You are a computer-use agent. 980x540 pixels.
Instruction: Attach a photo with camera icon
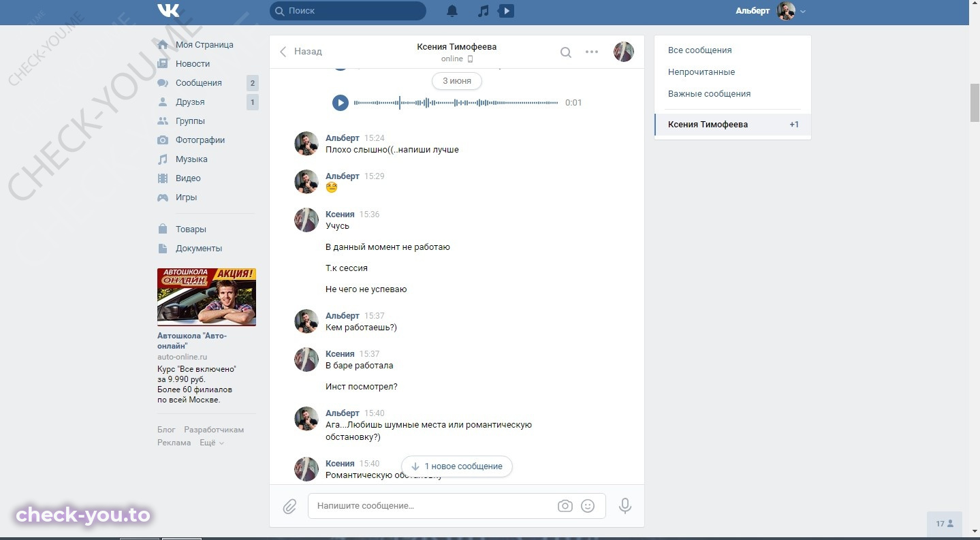point(565,506)
